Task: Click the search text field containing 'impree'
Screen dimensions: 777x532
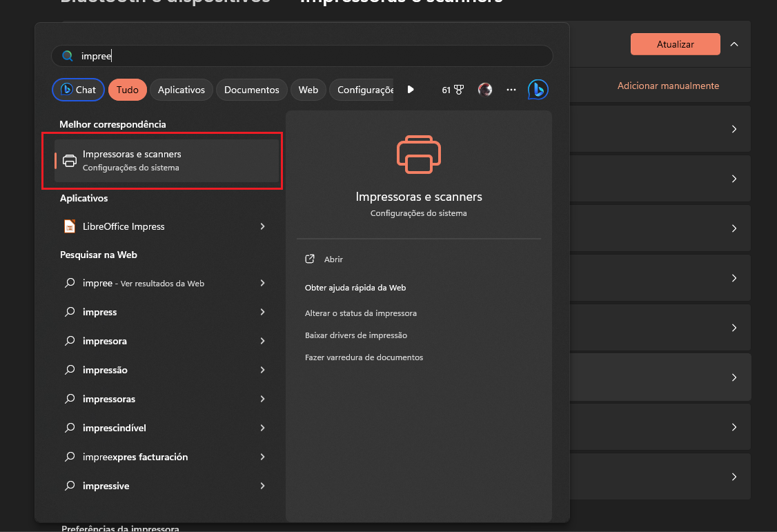Action: [311, 56]
